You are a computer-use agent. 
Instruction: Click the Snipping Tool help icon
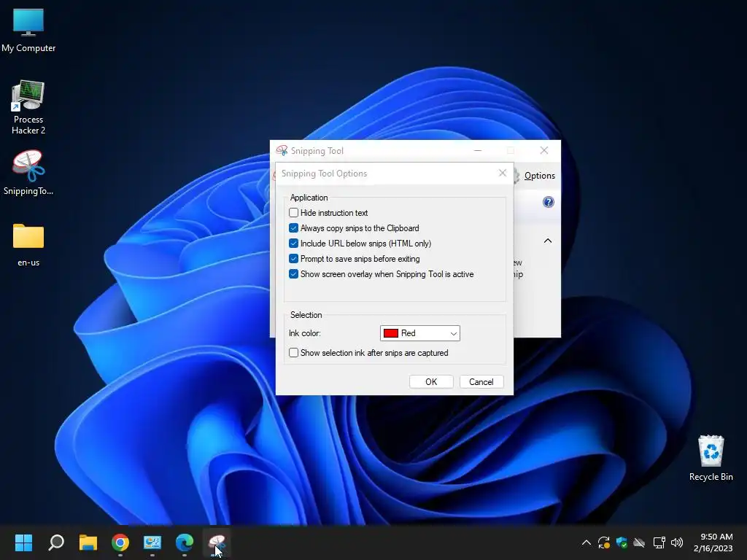(549, 202)
